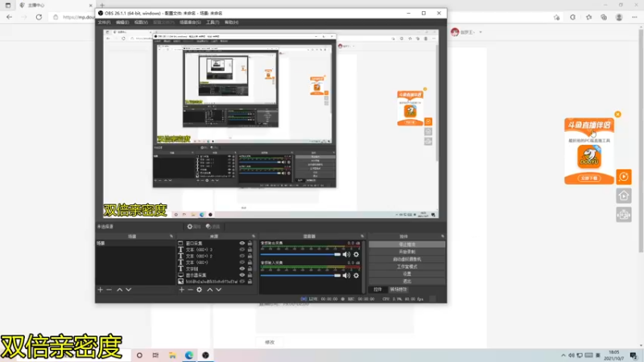Open the 工具(T) menu in OBS
Image resolution: width=644 pixels, height=362 pixels.
coord(213,23)
